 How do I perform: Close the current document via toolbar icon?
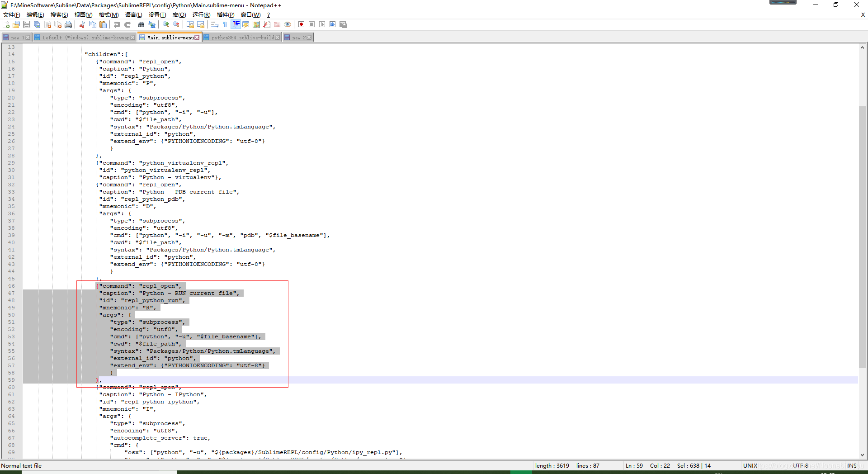tap(47, 24)
